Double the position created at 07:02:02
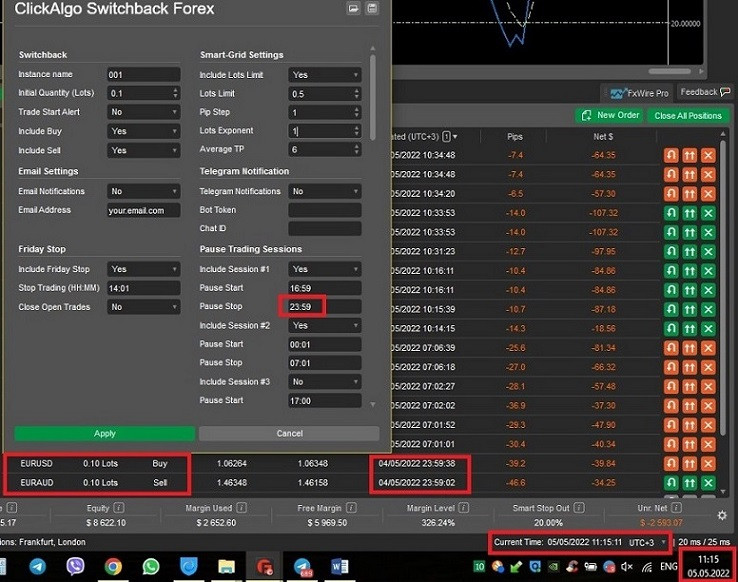The image size is (738, 582). pyautogui.click(x=690, y=406)
